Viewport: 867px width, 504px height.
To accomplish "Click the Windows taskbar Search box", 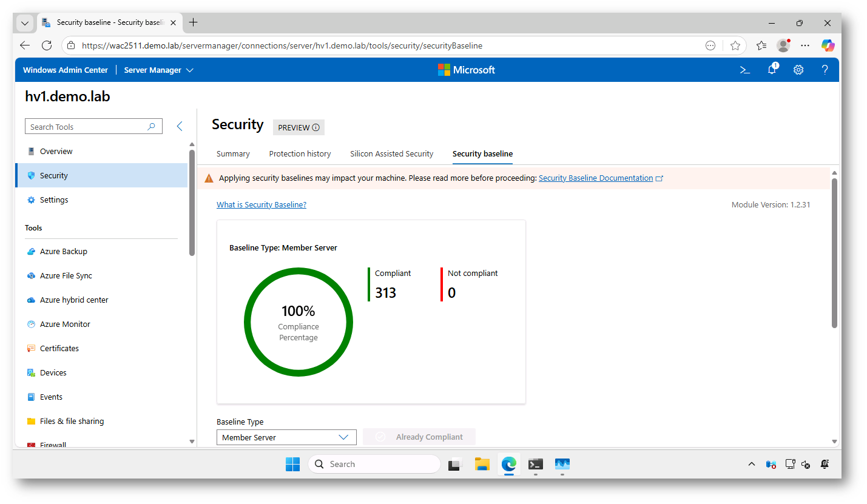I will click(x=374, y=465).
